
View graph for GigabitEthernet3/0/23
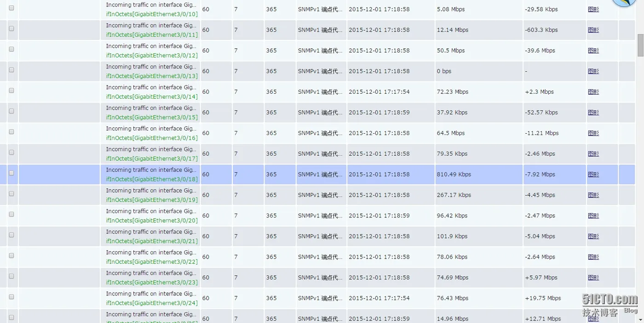pos(593,278)
